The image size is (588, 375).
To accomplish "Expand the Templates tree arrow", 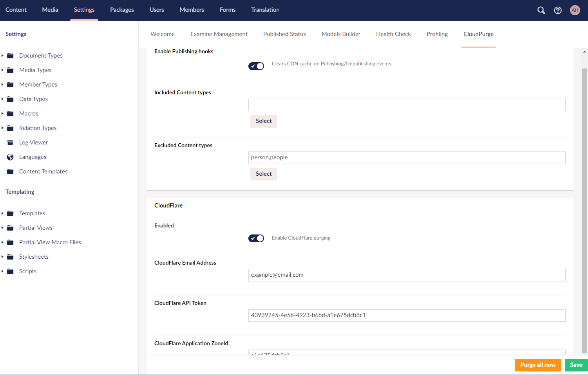I will (x=2, y=213).
